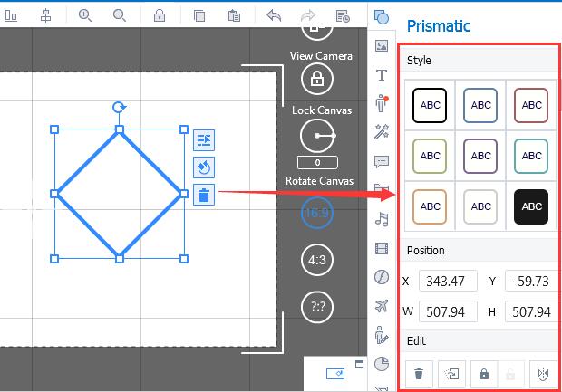The image size is (562, 392).
Task: Choose the purple outline ABC style
Action: (x=480, y=156)
